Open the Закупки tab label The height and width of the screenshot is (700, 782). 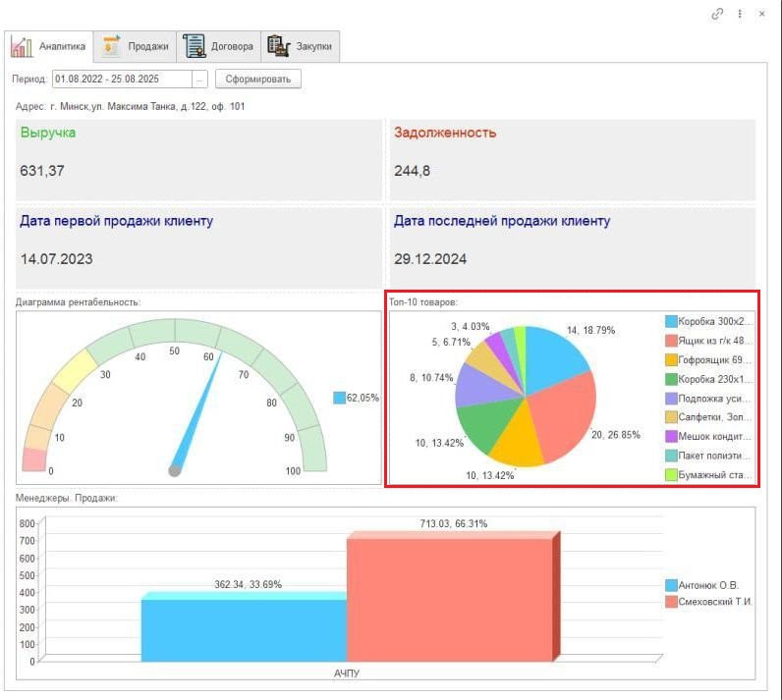tap(314, 46)
